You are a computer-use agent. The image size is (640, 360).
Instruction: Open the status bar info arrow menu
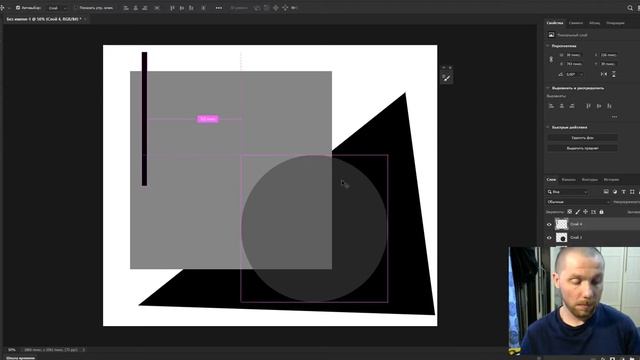(x=84, y=350)
